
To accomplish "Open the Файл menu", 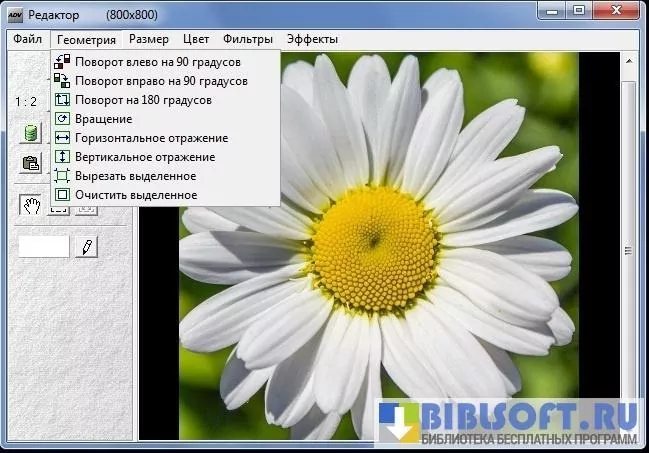I will coord(27,39).
